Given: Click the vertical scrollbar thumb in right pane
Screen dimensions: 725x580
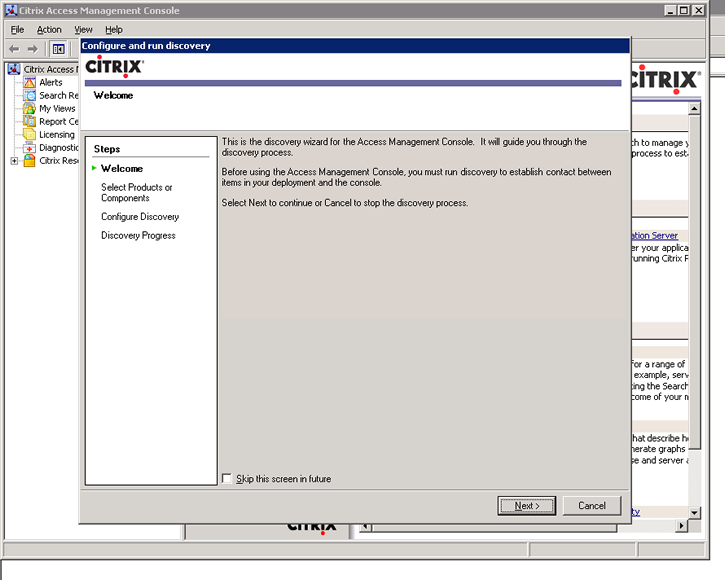Looking at the screenshot, I should pos(694,282).
